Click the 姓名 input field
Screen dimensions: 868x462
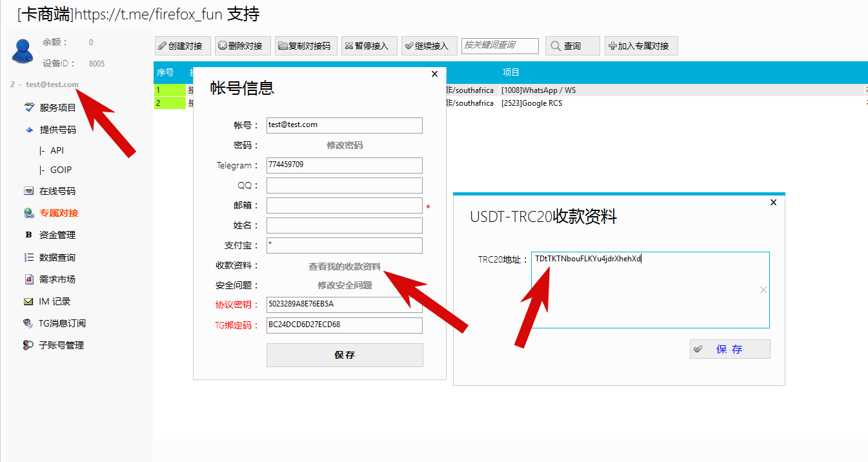click(345, 225)
